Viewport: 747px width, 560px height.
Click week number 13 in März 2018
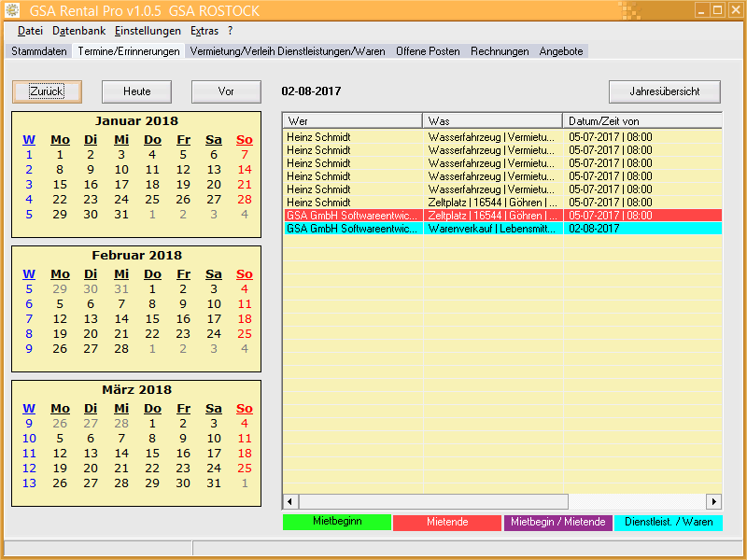coord(29,483)
